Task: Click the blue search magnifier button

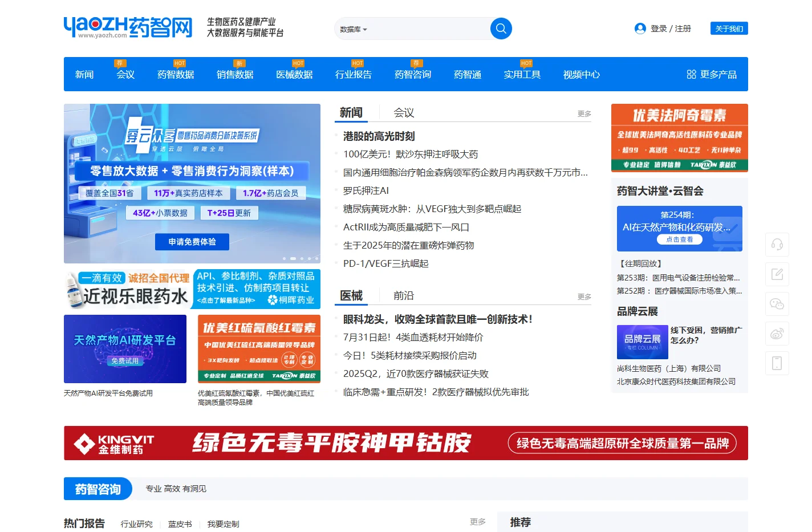Action: 501,29
